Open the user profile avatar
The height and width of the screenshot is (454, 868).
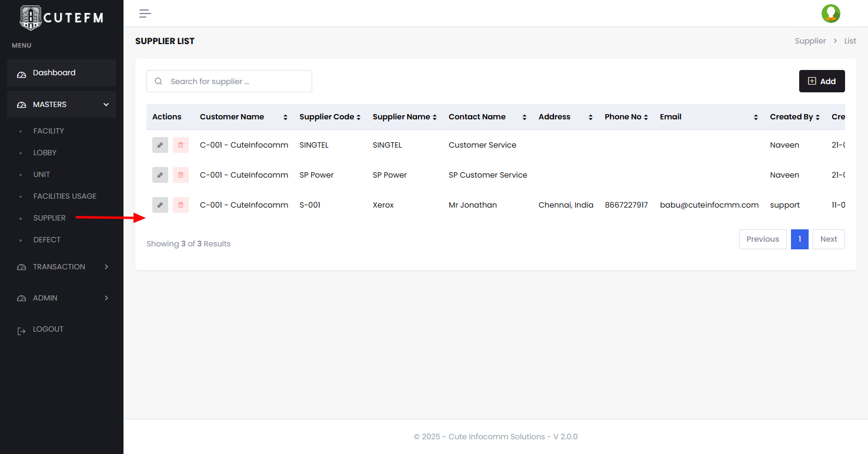point(830,14)
